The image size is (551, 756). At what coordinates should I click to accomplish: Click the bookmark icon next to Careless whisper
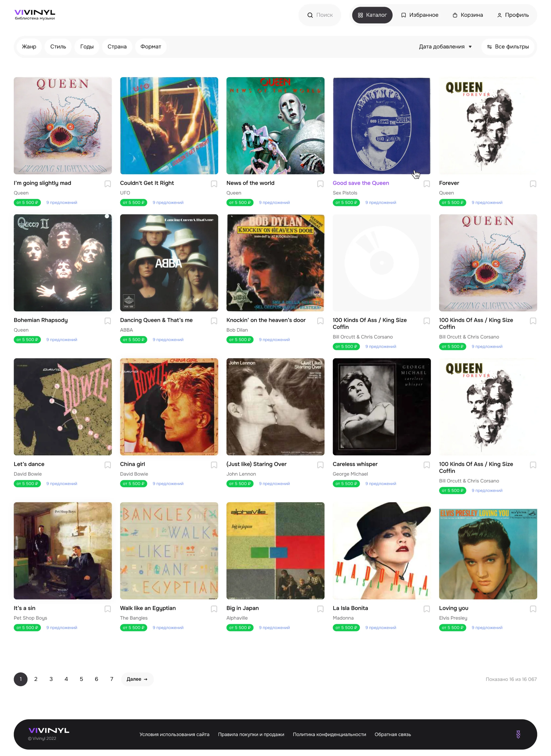click(427, 465)
